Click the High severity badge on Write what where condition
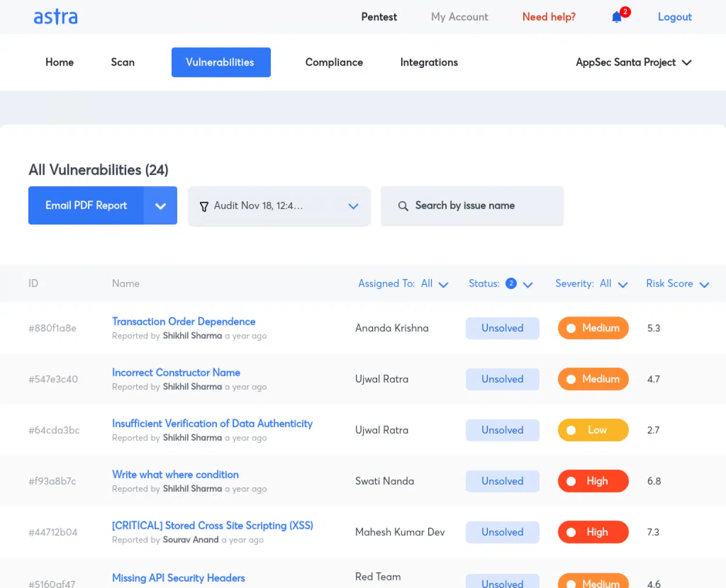 [x=593, y=481]
